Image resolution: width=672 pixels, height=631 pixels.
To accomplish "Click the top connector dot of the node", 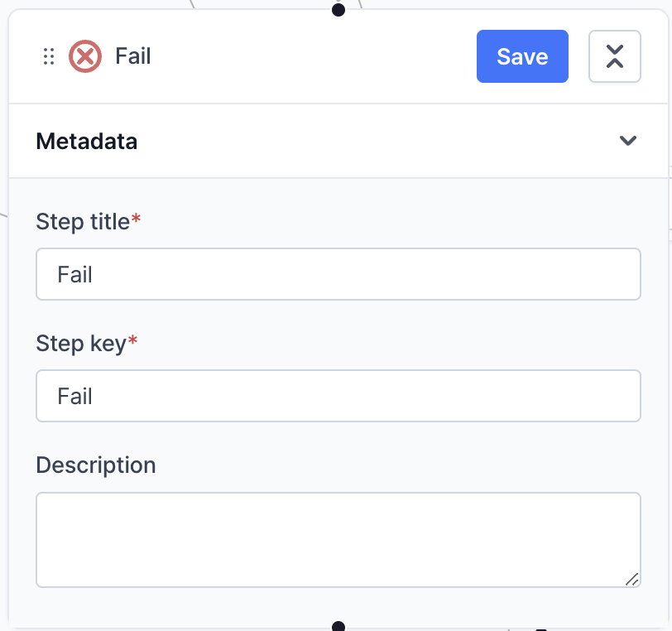I will coord(338,10).
